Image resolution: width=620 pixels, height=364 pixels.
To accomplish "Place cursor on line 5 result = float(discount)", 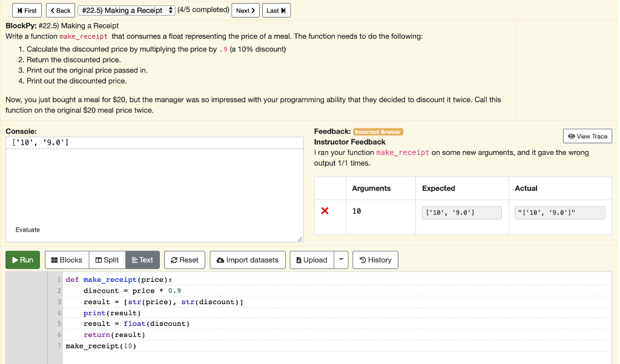I will 136,323.
